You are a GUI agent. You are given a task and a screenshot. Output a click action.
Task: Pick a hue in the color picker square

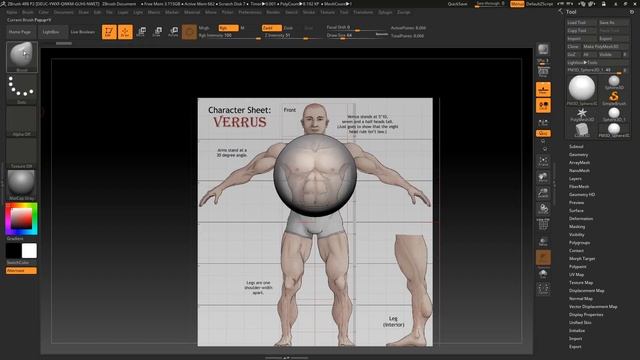pyautogui.click(x=21, y=219)
